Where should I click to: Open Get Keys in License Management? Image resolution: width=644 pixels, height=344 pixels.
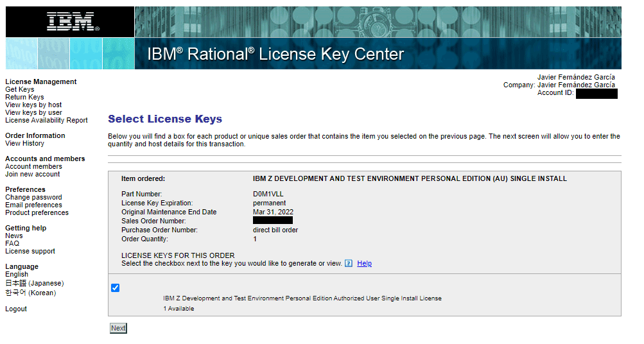[20, 89]
